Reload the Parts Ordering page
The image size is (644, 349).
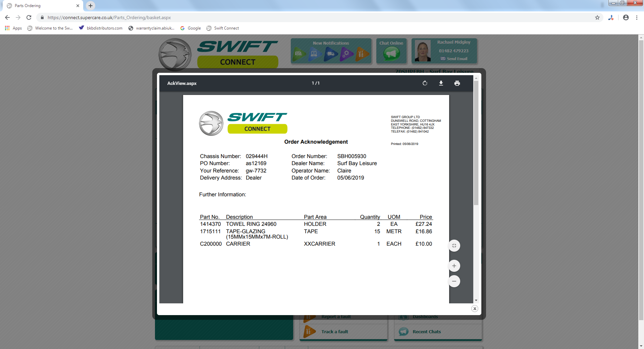[29, 17]
